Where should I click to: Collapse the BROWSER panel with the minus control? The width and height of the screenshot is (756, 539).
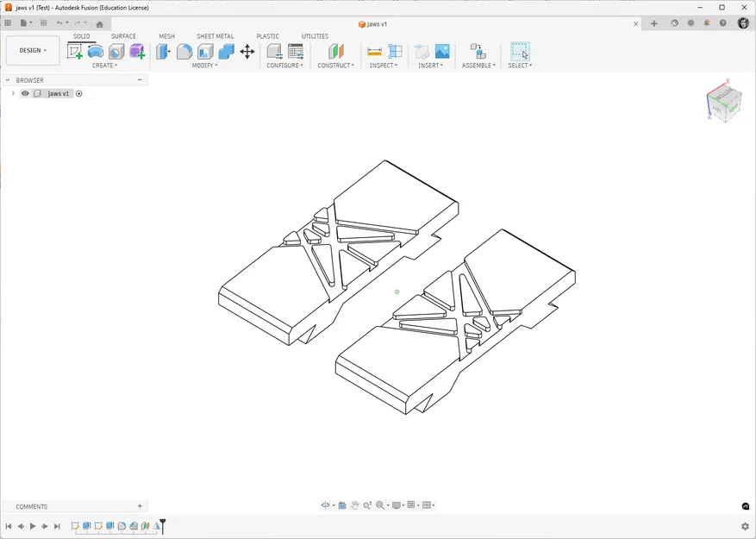tap(140, 79)
